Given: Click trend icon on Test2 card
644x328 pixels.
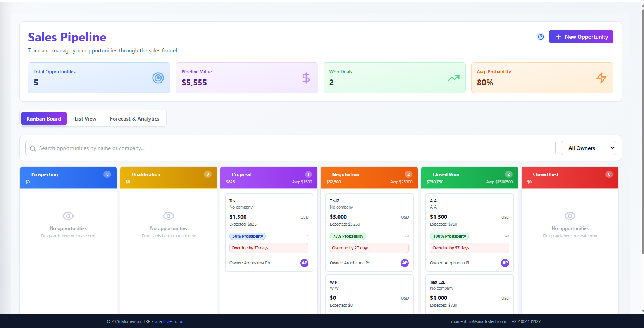Looking at the screenshot, I should click(406, 236).
